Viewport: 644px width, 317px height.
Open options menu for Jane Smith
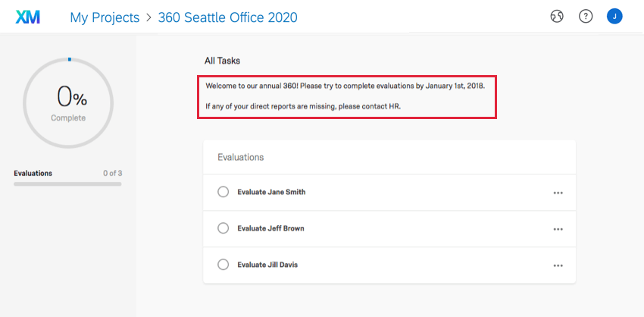558,193
